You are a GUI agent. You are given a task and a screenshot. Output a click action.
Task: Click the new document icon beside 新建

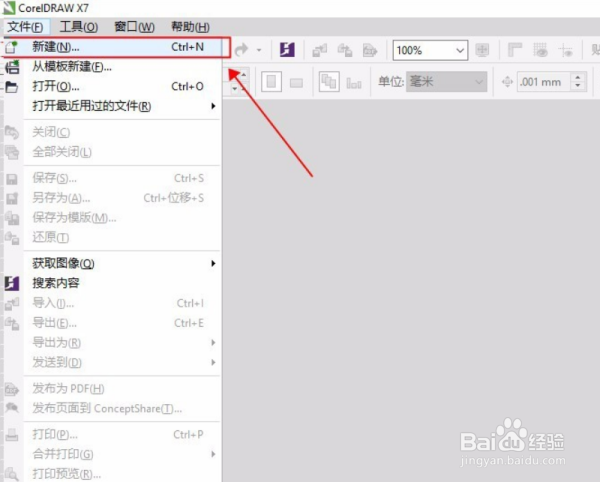pyautogui.click(x=11, y=47)
